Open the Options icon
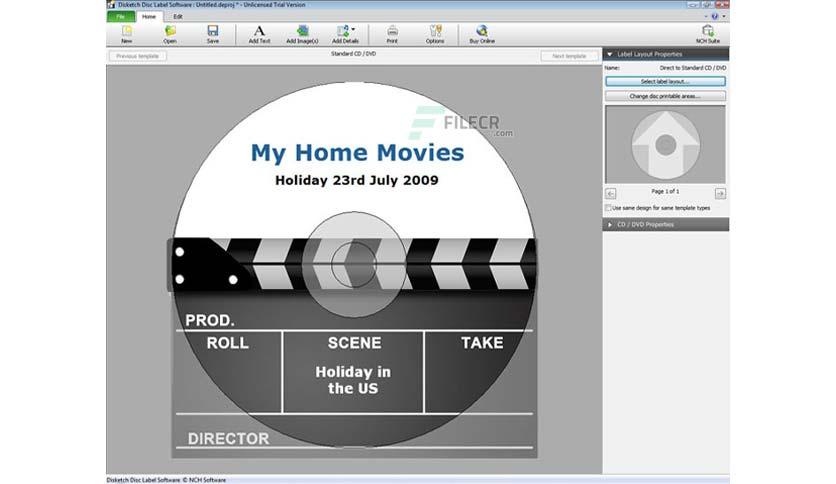836x484 pixels. coord(435,33)
